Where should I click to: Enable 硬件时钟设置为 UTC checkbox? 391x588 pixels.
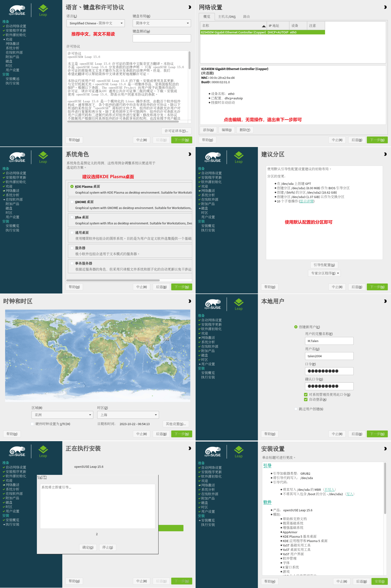pos(32,424)
